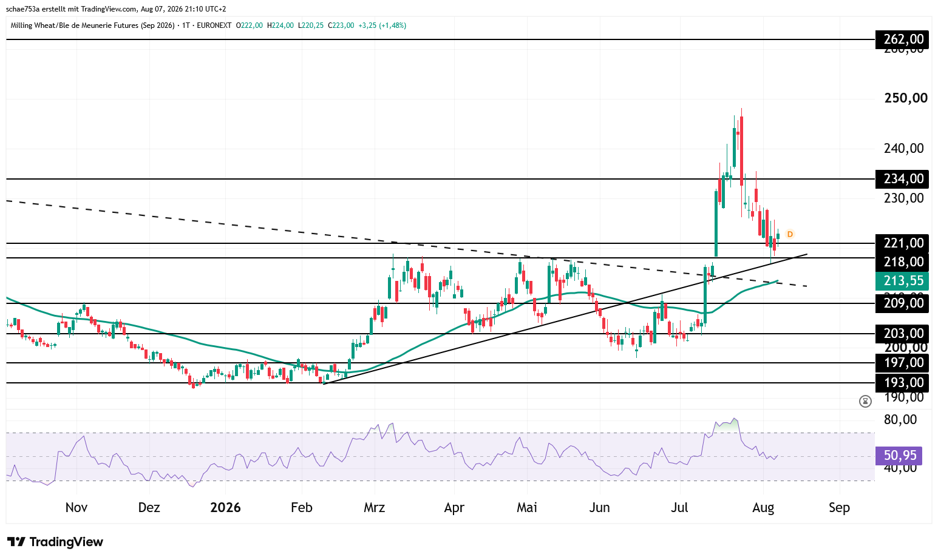Viewport: 938px width, 560px height.
Task: Click the bold 2026 year label
Action: coord(225,508)
